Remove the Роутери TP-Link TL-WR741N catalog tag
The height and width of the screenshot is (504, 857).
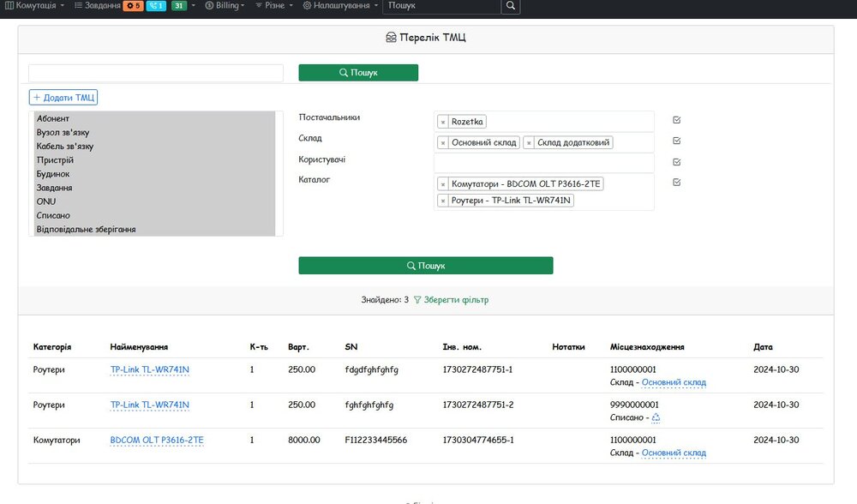click(x=443, y=201)
